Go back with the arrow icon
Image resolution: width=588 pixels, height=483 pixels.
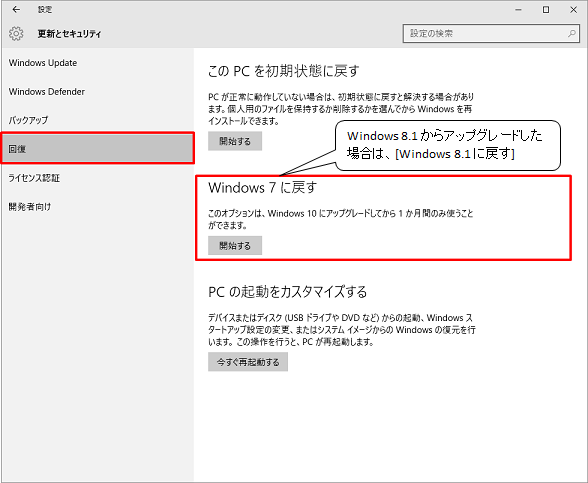click(x=16, y=10)
